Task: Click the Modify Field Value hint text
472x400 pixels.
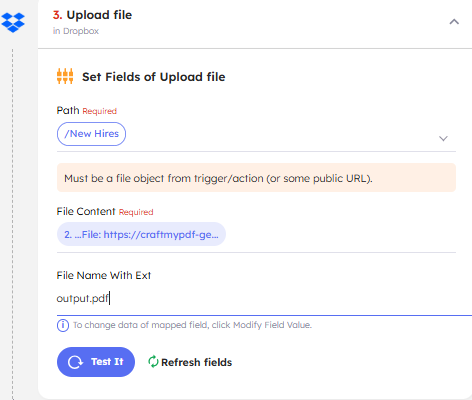Action: 192,325
